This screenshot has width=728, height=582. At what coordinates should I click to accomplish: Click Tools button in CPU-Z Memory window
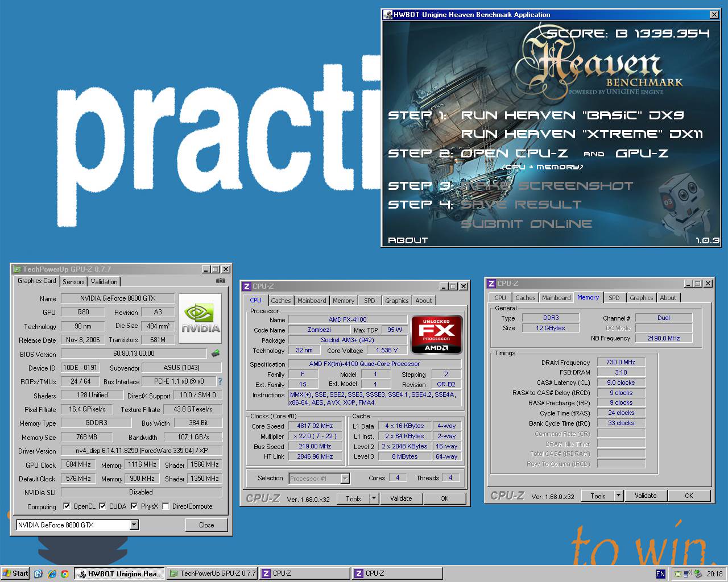pos(598,496)
